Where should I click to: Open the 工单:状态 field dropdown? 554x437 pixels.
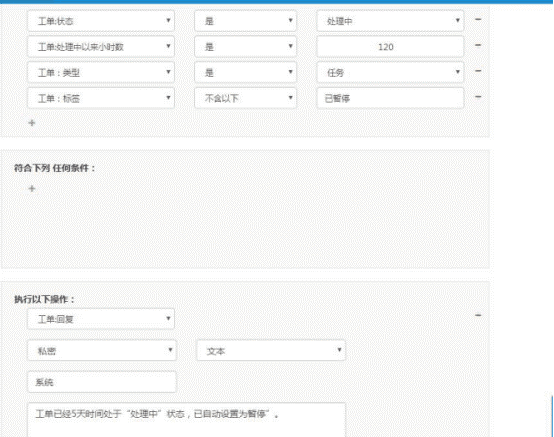pos(101,21)
